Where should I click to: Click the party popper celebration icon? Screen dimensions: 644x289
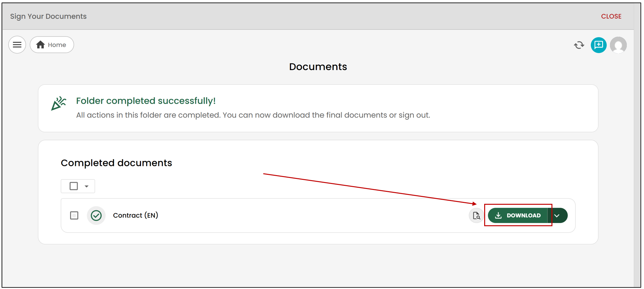click(58, 103)
